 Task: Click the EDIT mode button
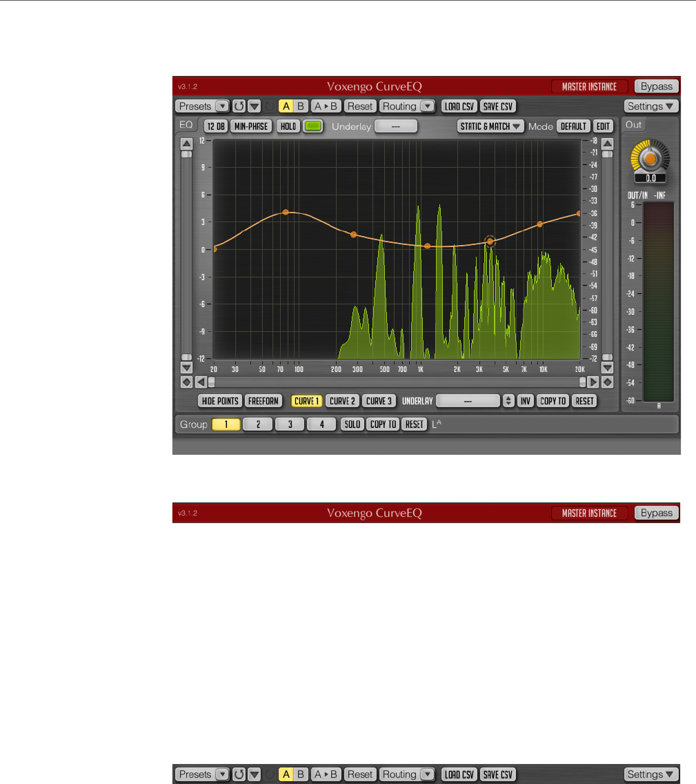click(x=603, y=126)
